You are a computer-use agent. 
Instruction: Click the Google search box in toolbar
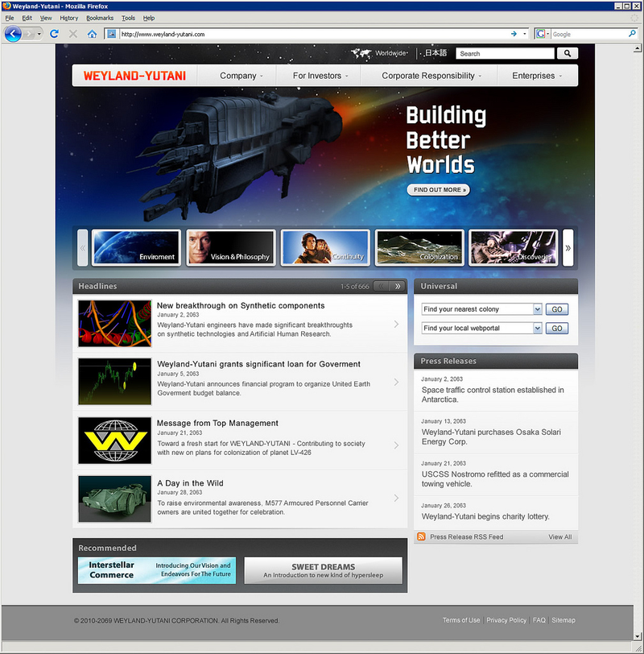coord(589,34)
